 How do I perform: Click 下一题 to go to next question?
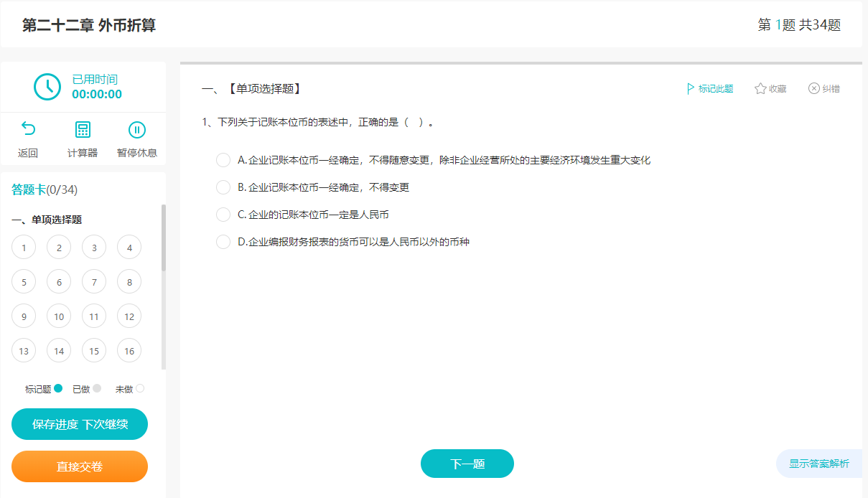467,464
